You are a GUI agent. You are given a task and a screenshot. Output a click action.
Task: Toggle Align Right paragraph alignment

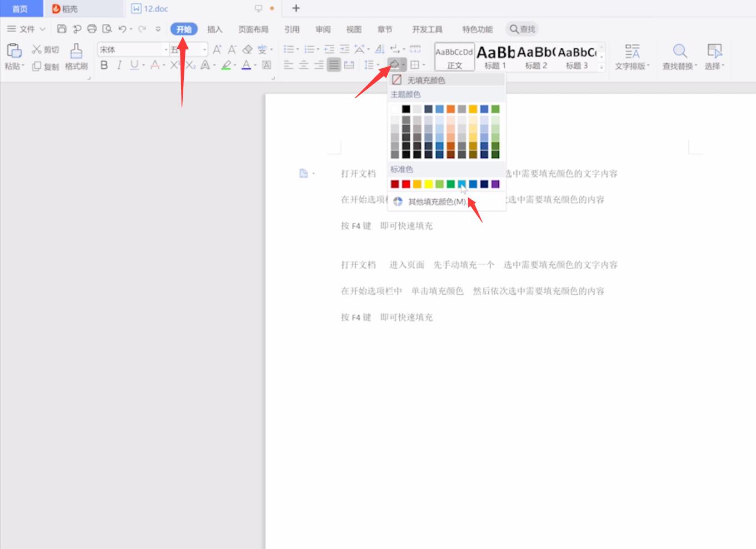pyautogui.click(x=319, y=65)
